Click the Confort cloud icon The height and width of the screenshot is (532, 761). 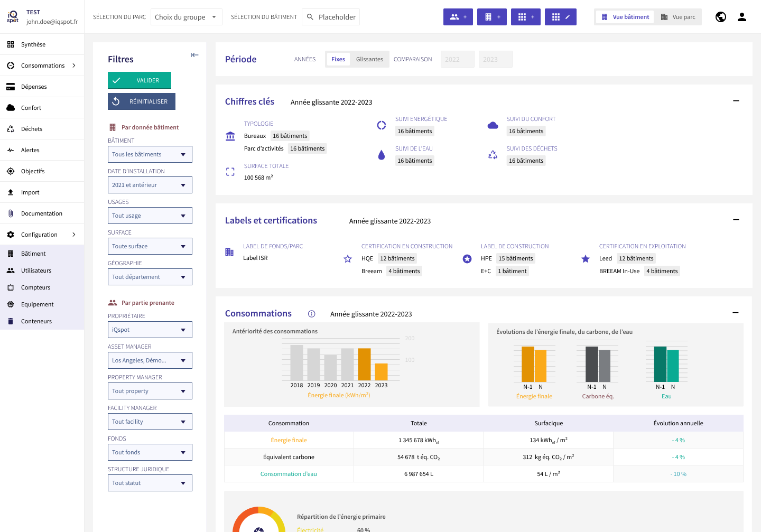pyautogui.click(x=11, y=108)
